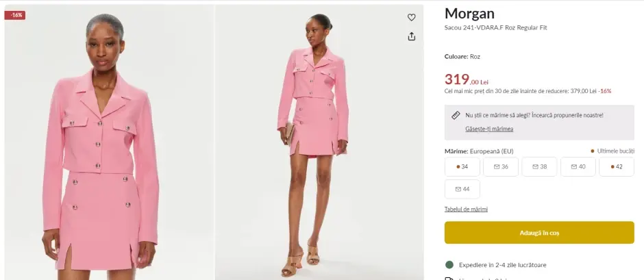
Task: Open the "Găsește-ți mărimea" link
Action: (x=489, y=129)
